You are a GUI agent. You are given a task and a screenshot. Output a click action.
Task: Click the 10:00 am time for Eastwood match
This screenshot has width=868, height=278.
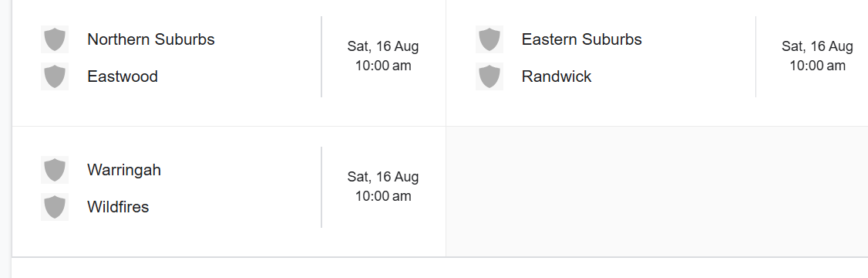pyautogui.click(x=383, y=66)
